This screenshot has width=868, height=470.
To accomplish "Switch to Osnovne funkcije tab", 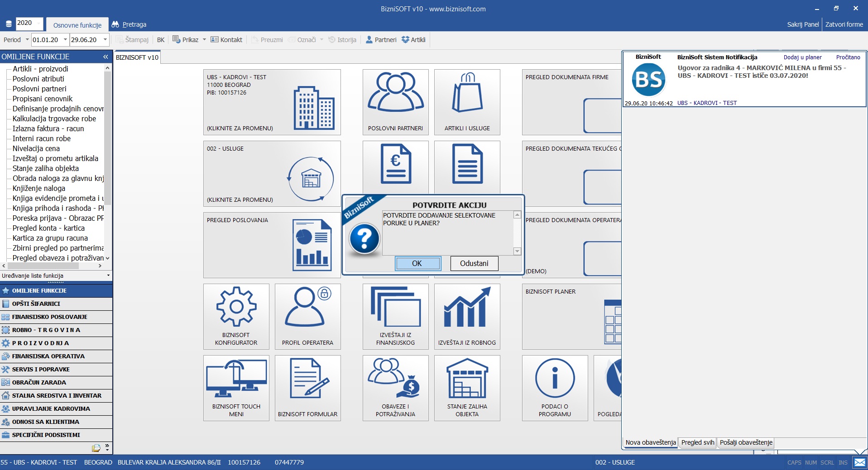I will point(77,25).
